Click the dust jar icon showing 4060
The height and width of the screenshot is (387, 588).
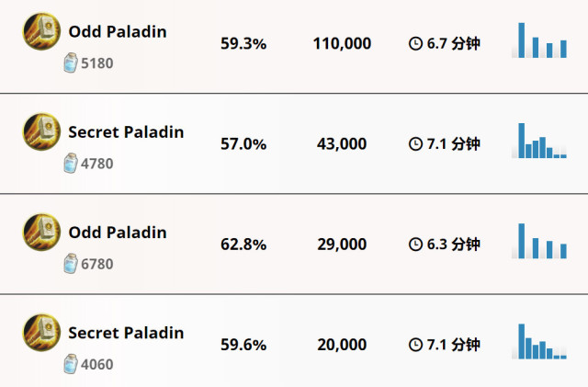(x=71, y=364)
